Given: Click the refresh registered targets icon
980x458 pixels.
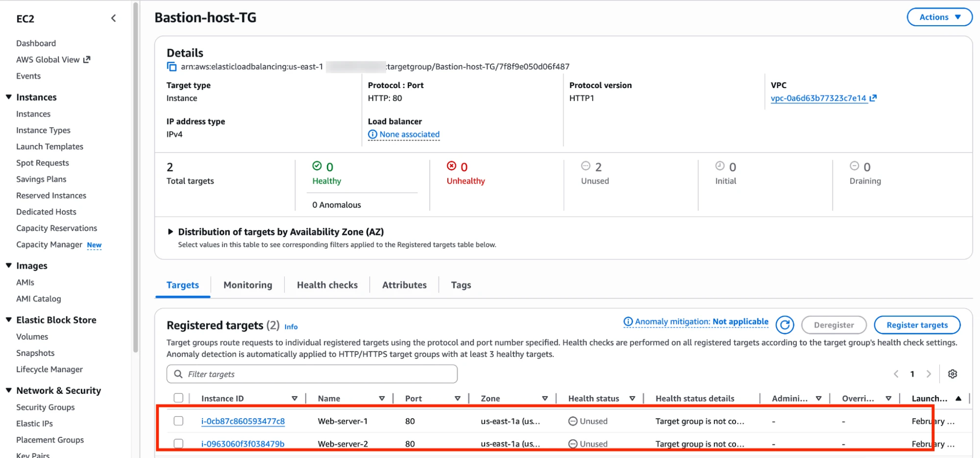Looking at the screenshot, I should (784, 325).
